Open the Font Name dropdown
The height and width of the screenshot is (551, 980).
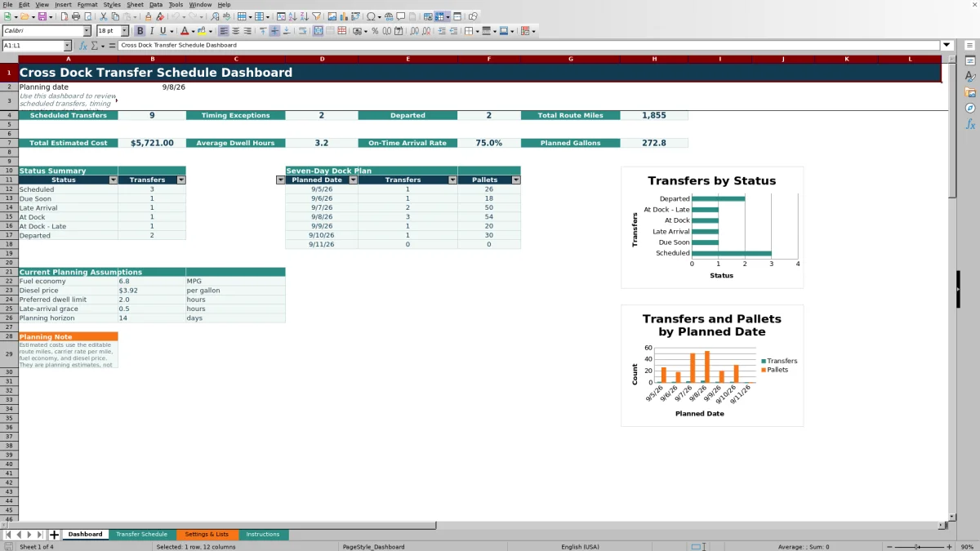click(87, 31)
